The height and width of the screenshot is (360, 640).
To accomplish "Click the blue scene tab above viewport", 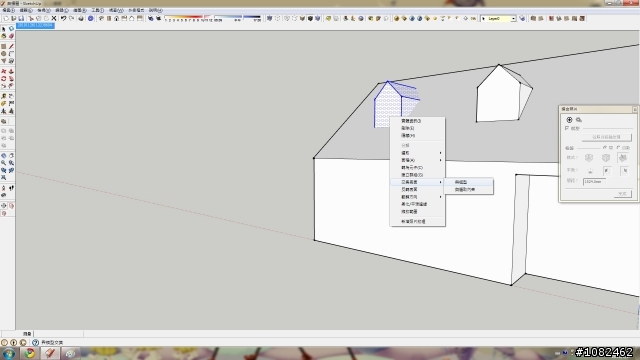I will (35, 26).
